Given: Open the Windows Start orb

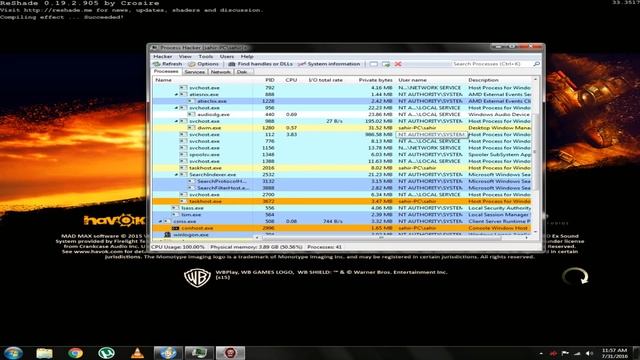Looking at the screenshot, I should point(13,353).
